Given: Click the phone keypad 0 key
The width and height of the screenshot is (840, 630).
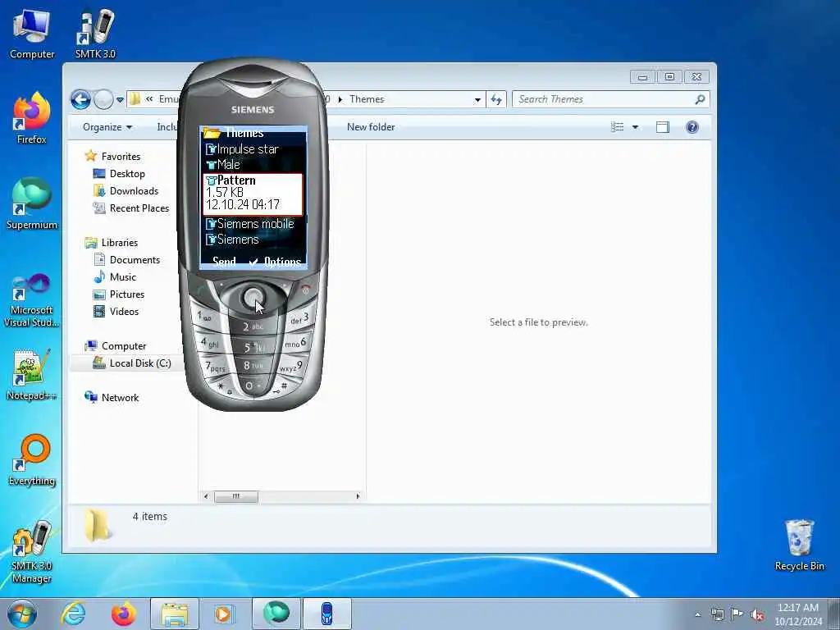Looking at the screenshot, I should pos(253,386).
